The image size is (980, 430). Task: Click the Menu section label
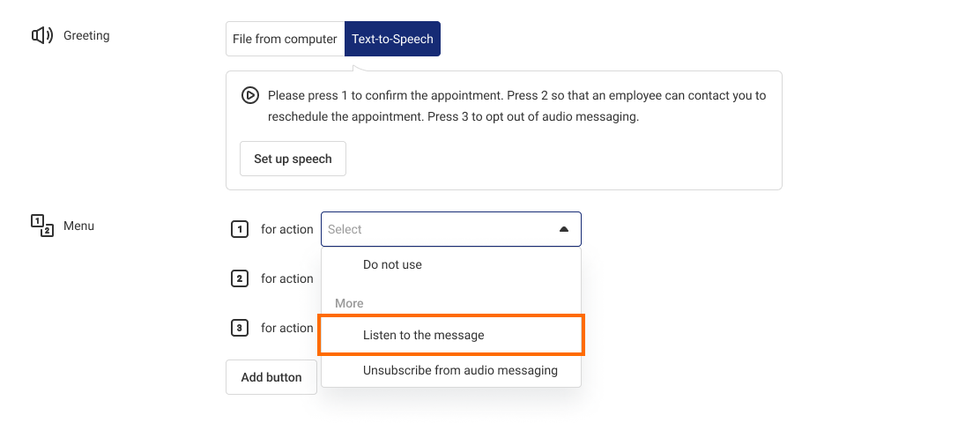click(x=78, y=226)
